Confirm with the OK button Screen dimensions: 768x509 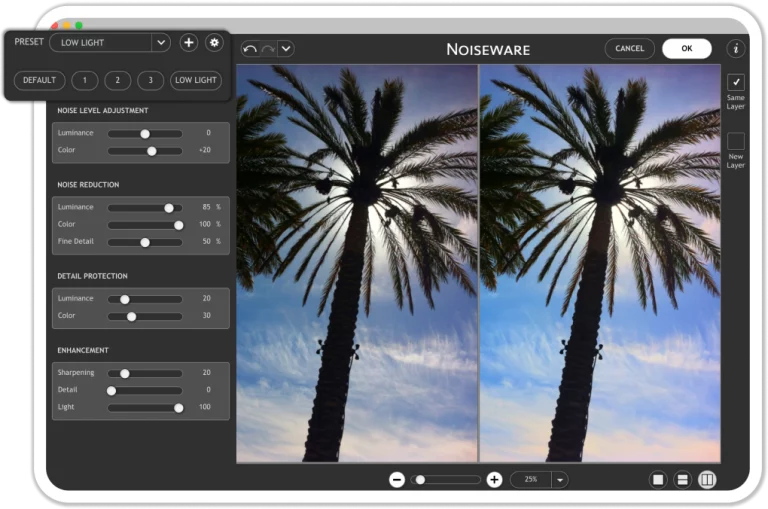click(686, 48)
